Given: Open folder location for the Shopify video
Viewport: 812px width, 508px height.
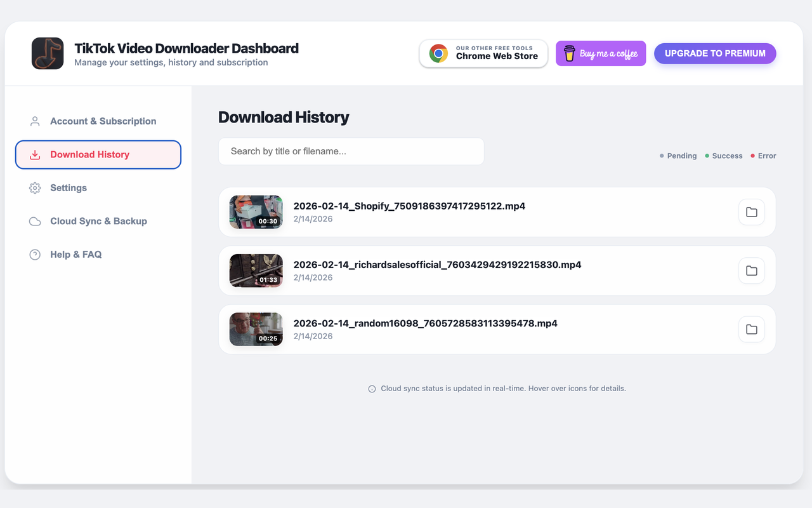Looking at the screenshot, I should point(751,212).
